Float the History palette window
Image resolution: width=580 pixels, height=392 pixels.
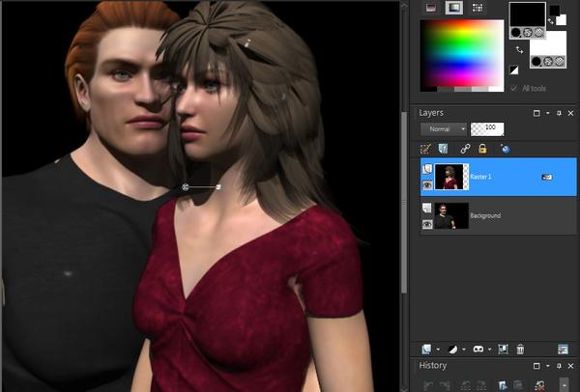(x=536, y=366)
